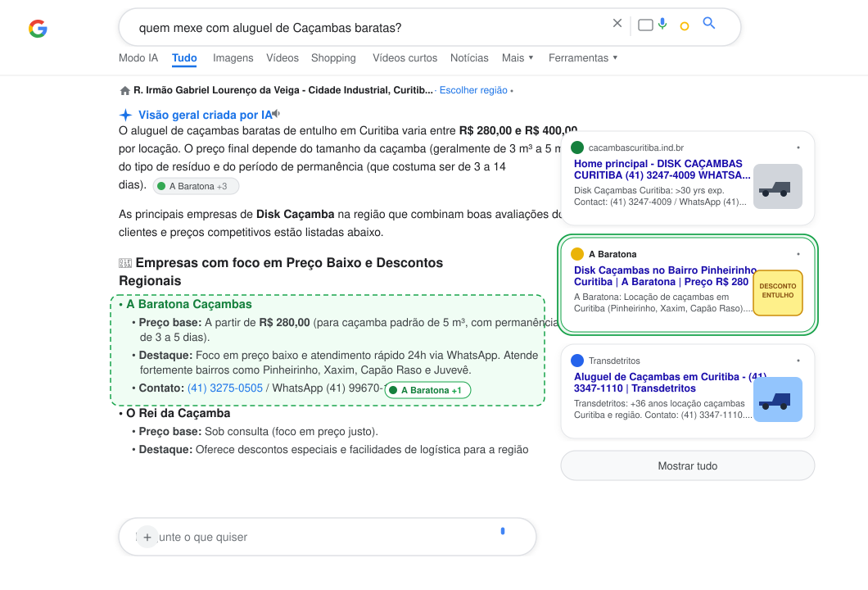Viewport: 868px width, 590px height.
Task: Click the plus button in follow-up box
Action: point(147,537)
